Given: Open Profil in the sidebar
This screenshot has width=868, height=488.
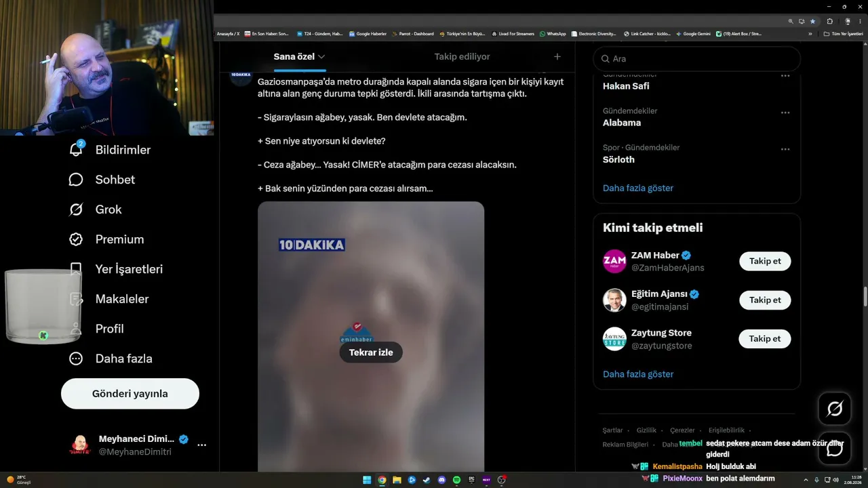Looking at the screenshot, I should pyautogui.click(x=96, y=329).
